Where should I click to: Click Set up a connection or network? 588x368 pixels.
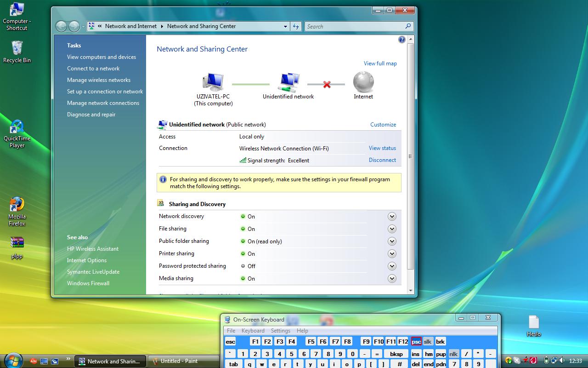coord(105,92)
